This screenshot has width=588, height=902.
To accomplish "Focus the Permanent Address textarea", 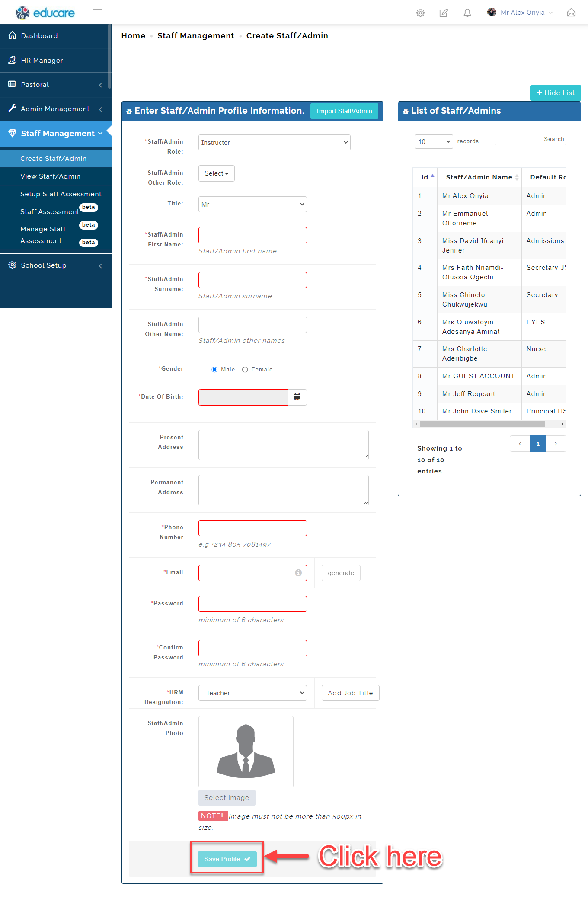I will [284, 490].
